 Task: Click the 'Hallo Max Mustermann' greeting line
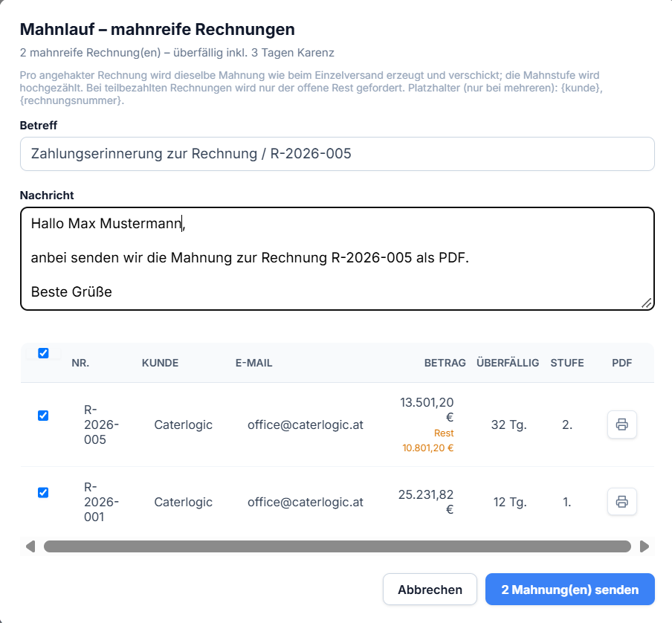[x=108, y=223]
